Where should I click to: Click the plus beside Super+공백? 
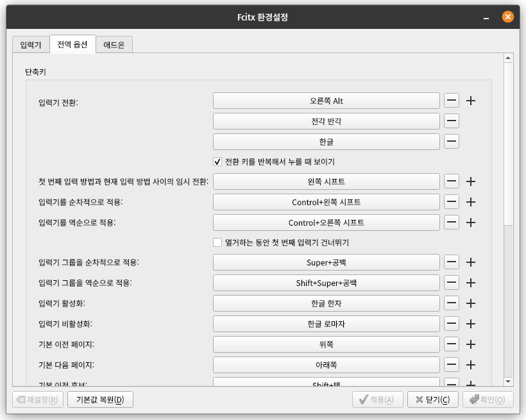click(471, 262)
